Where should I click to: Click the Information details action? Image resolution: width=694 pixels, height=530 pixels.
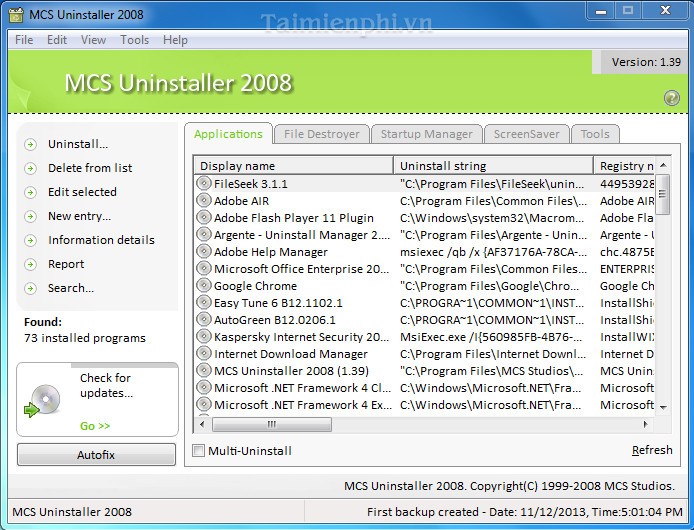click(101, 240)
